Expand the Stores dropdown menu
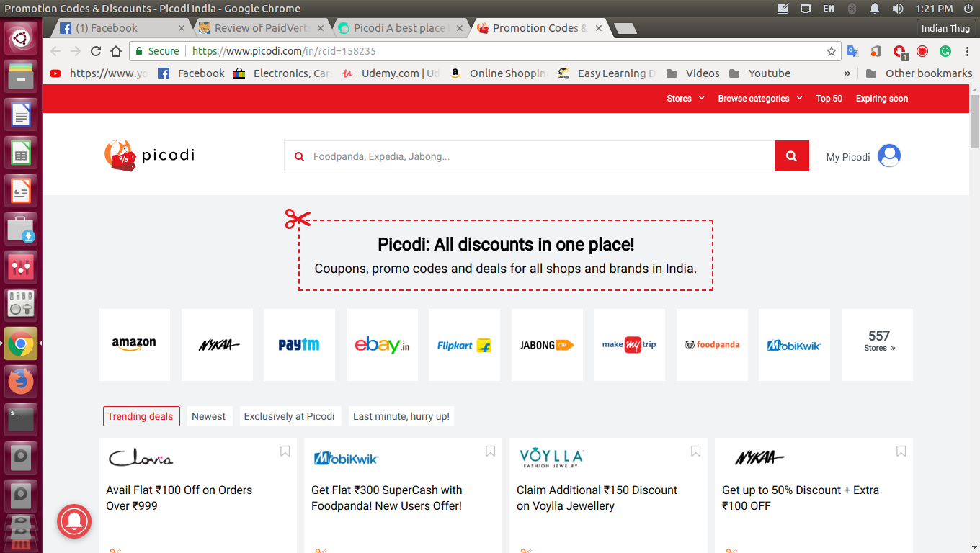980x553 pixels. point(685,99)
